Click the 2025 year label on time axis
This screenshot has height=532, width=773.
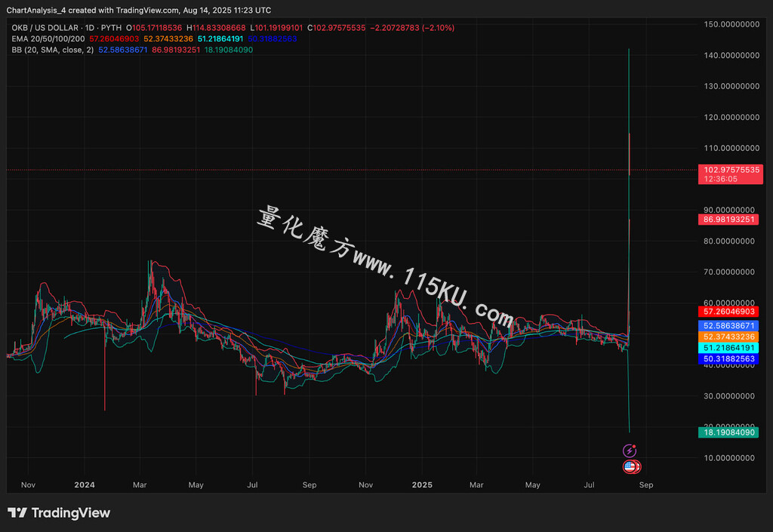(x=422, y=484)
